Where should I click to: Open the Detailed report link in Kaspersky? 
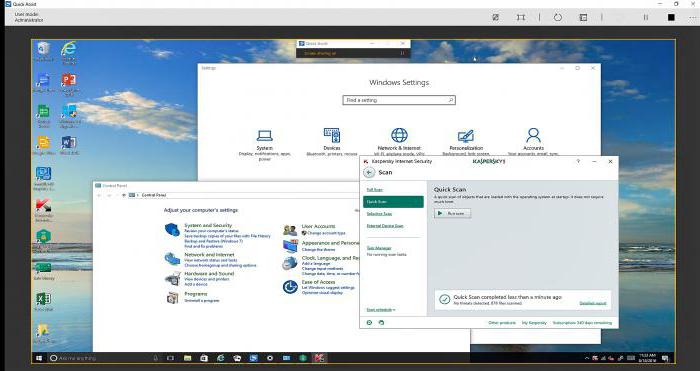pos(592,303)
